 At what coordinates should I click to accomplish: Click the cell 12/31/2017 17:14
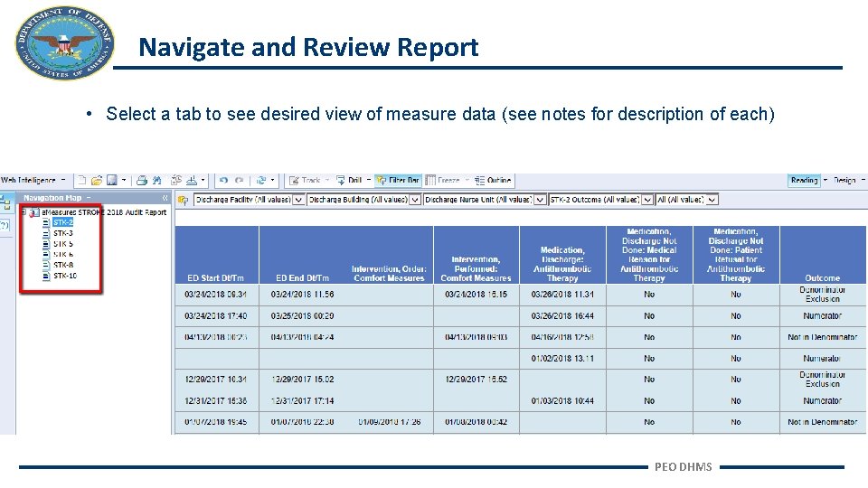[302, 400]
